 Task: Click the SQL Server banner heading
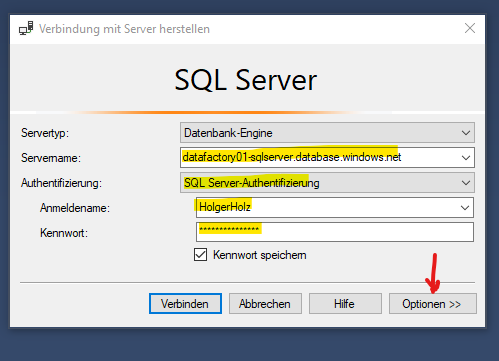[x=246, y=80]
